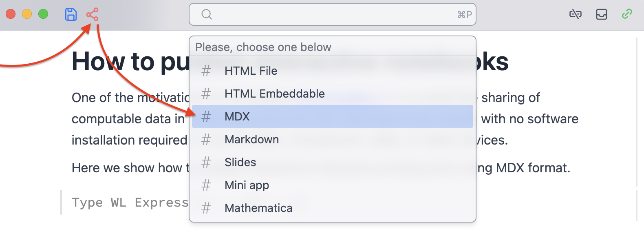Pick the highlighted MDX export format

(x=237, y=117)
